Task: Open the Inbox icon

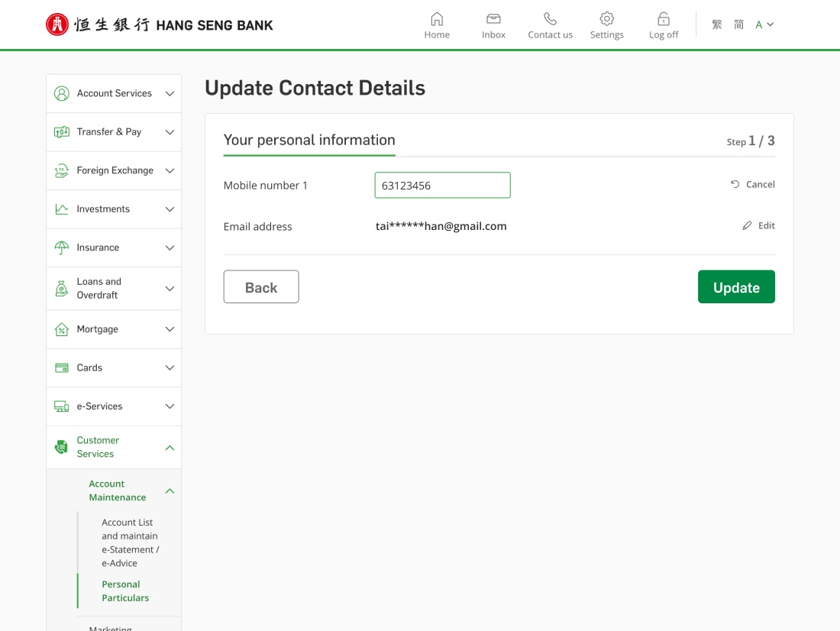Action: pyautogui.click(x=493, y=19)
